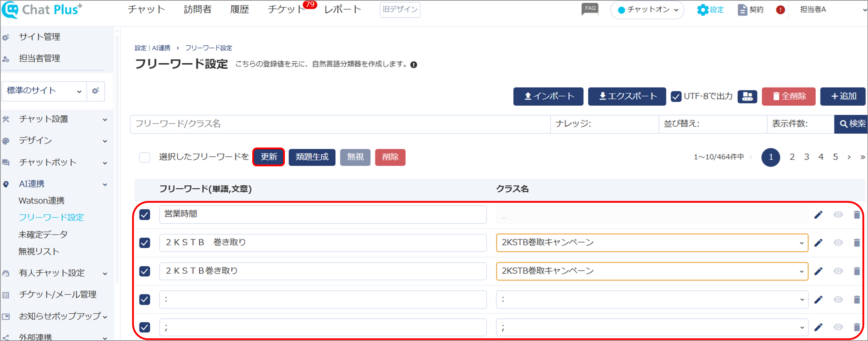Delete the 2KSTB 巻き取り (spaced) row trash
Screen dimensions: 868x341
[x=857, y=243]
